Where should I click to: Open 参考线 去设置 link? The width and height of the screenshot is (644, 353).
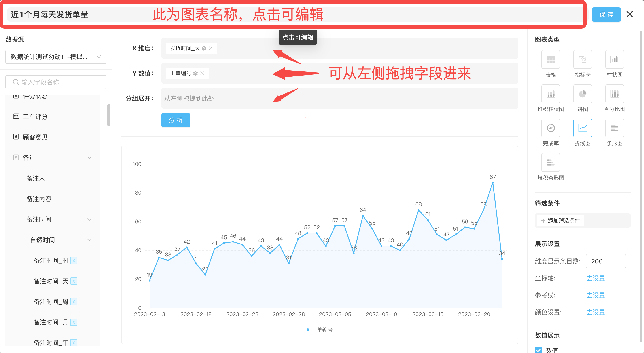point(595,295)
